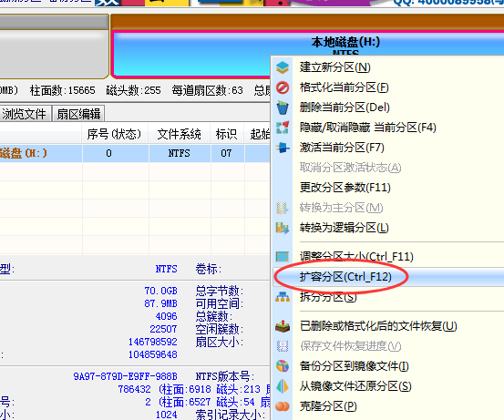
Task: Click the 建立新分区 layered icon
Action: [x=283, y=67]
